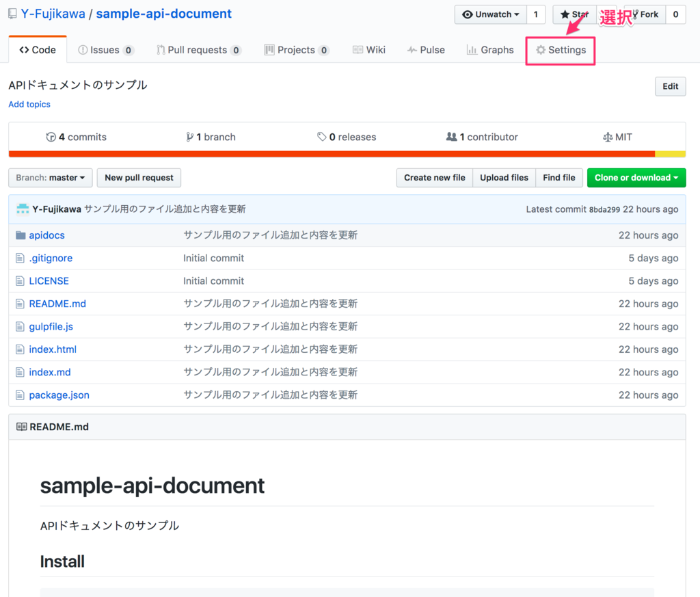View the 1 contributor link
Viewport: 700px width, 597px height.
click(482, 137)
